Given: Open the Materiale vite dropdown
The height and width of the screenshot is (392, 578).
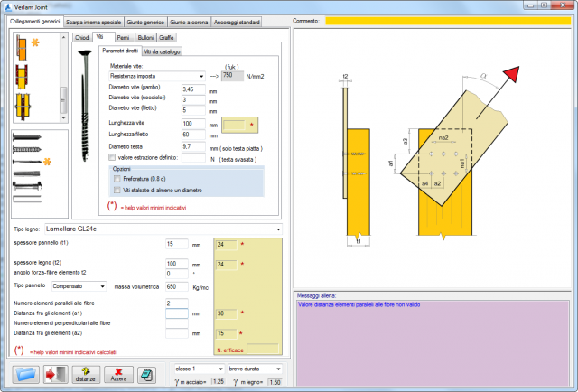Looking at the screenshot, I should (150, 77).
